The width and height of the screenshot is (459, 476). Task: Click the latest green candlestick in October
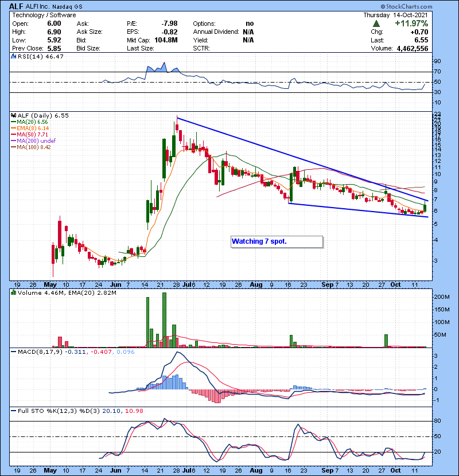[425, 206]
